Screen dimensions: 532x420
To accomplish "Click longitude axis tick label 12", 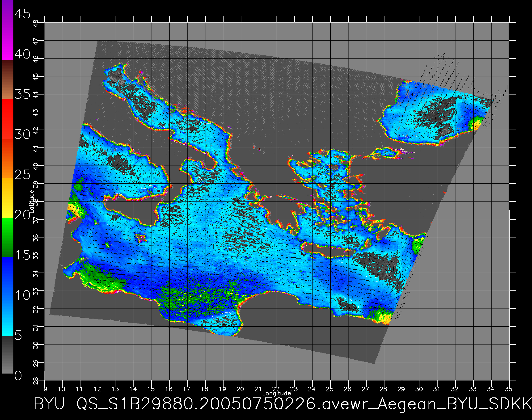I will coord(97,389).
